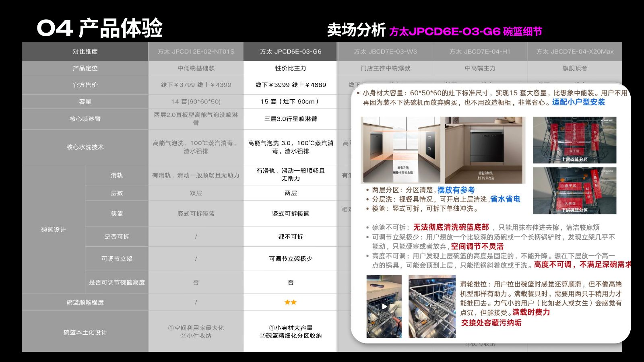
Task: Select capacity cell 14 套(60*60*50)
Action: click(196, 101)
